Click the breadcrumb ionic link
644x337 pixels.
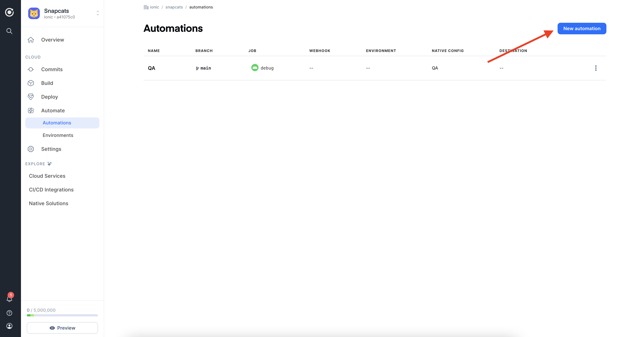click(x=154, y=7)
